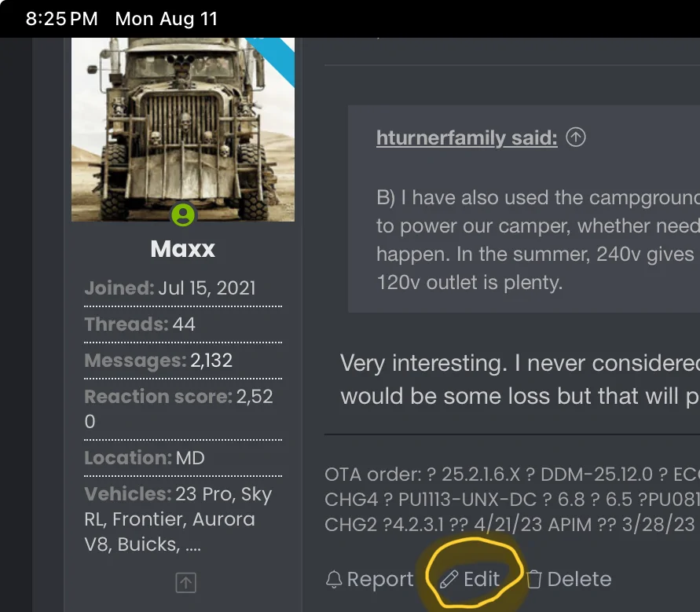Open the 'hturnerfamily said:' quote link
Image resolution: width=700 pixels, height=612 pixels.
tap(467, 137)
